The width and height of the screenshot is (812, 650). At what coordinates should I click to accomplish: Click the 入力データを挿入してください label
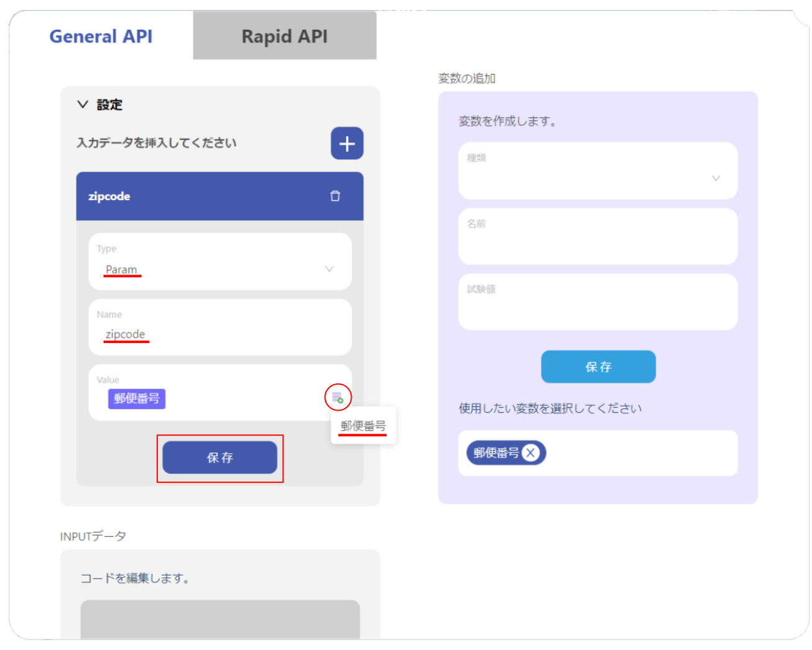157,143
